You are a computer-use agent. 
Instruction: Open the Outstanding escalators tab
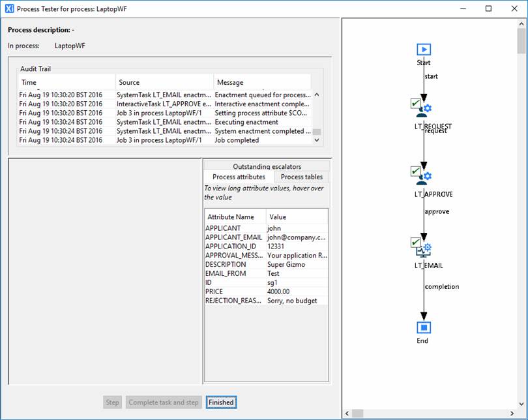coord(267,166)
